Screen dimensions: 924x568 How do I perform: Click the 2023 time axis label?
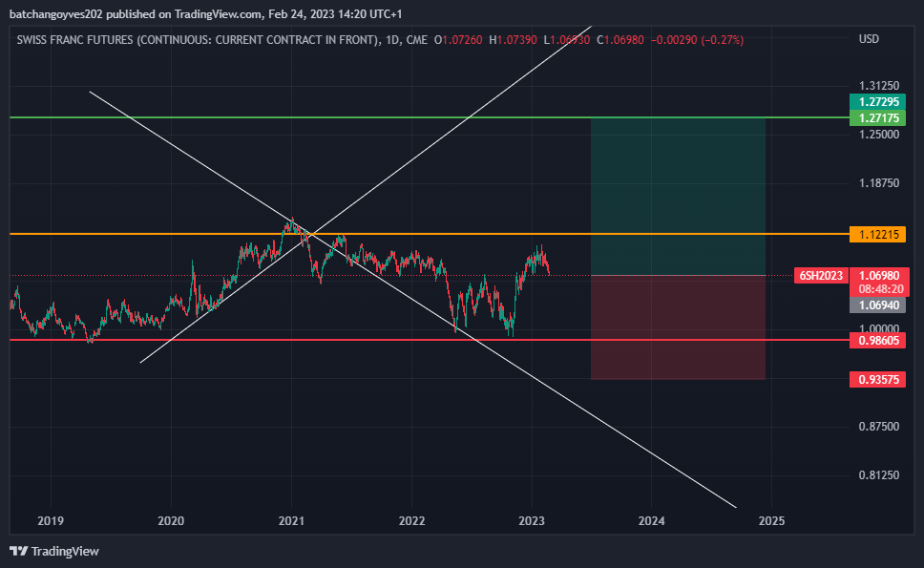click(532, 521)
